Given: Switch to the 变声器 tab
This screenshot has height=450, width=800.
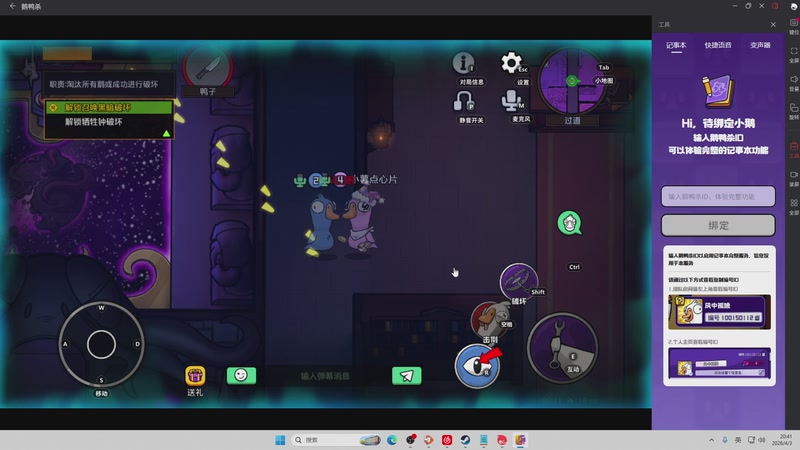Looking at the screenshot, I should [760, 45].
